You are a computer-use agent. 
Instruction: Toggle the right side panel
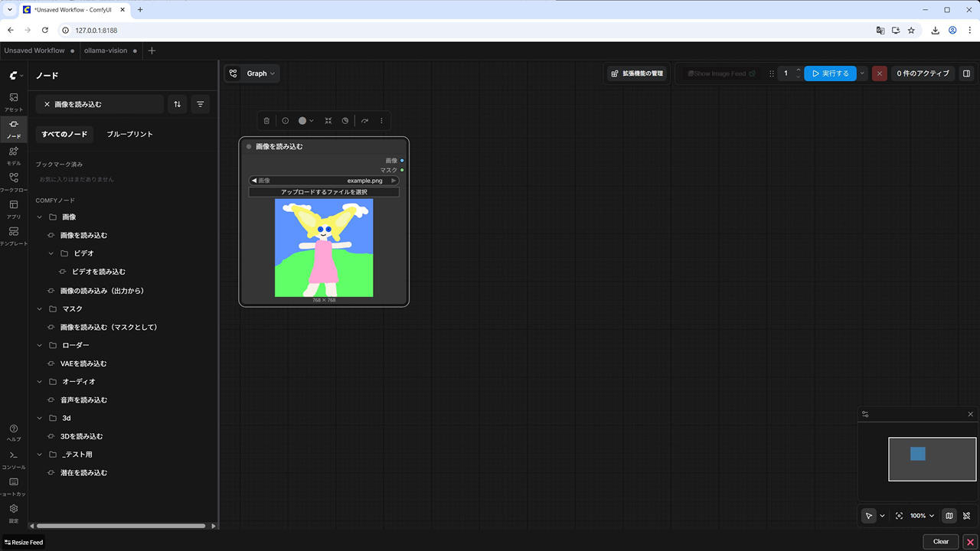(x=966, y=73)
